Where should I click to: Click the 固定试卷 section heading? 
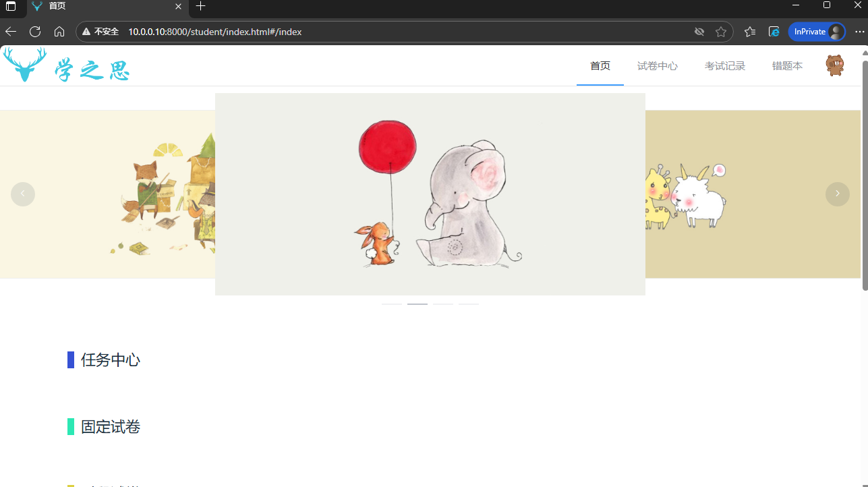[x=111, y=427]
